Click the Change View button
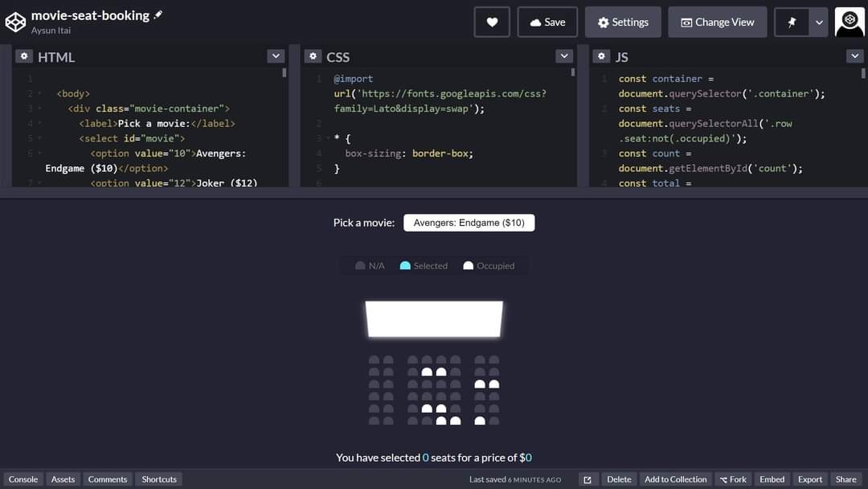 click(717, 22)
